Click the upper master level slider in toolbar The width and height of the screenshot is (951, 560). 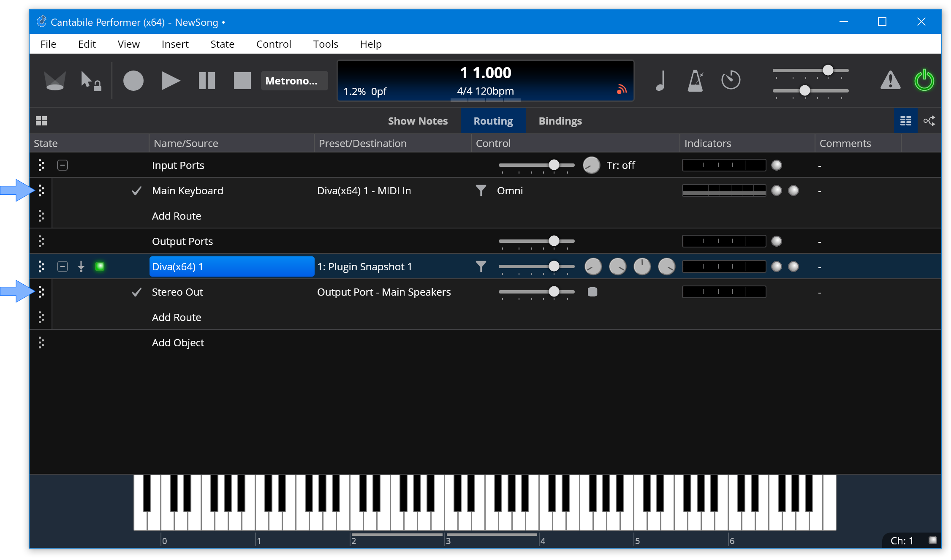click(810, 71)
